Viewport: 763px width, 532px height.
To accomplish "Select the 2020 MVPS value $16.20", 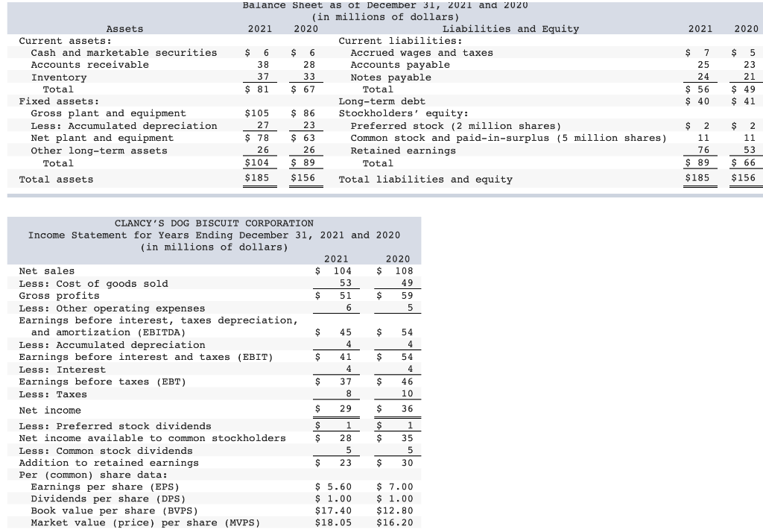I will click(x=395, y=523).
